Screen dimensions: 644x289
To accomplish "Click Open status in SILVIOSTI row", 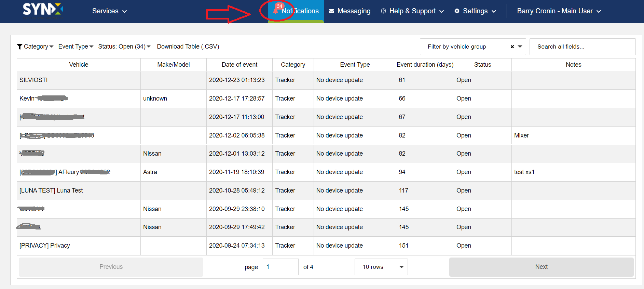I will (x=464, y=80).
